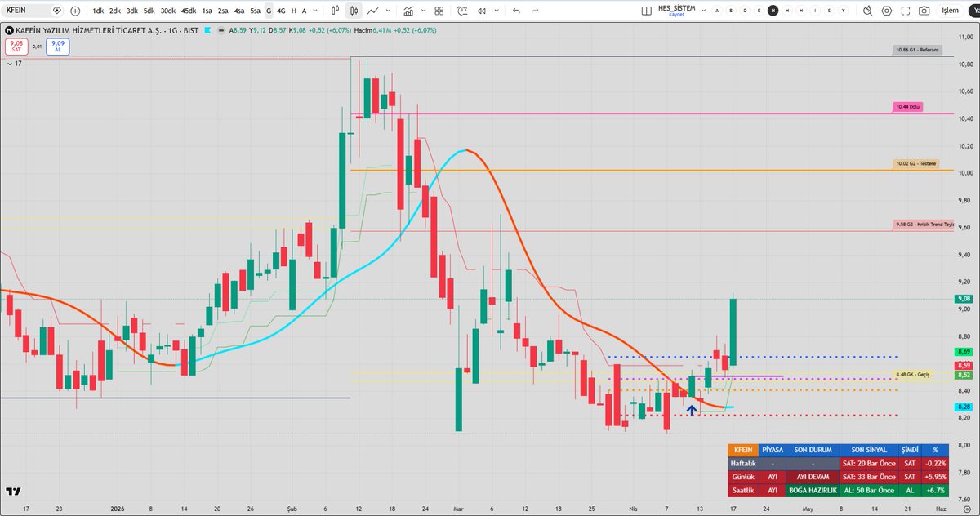This screenshot has height=516, width=980.
Task: Open the Indicators chart icon
Action: [x=408, y=11]
